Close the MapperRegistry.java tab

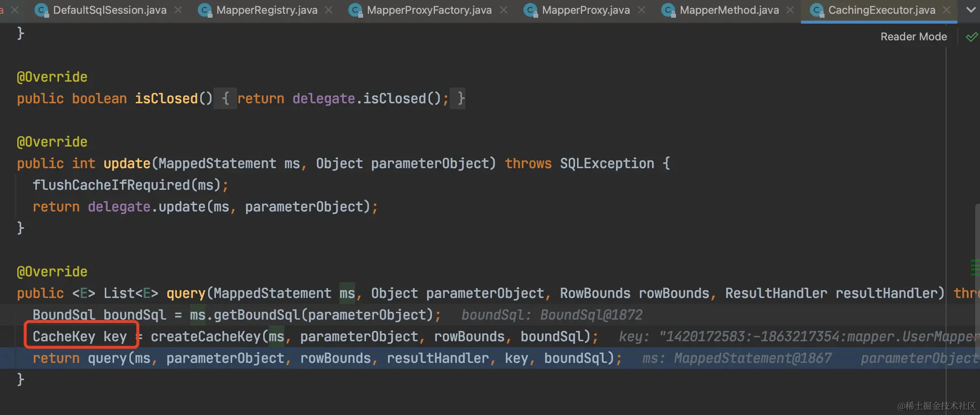pos(329,10)
